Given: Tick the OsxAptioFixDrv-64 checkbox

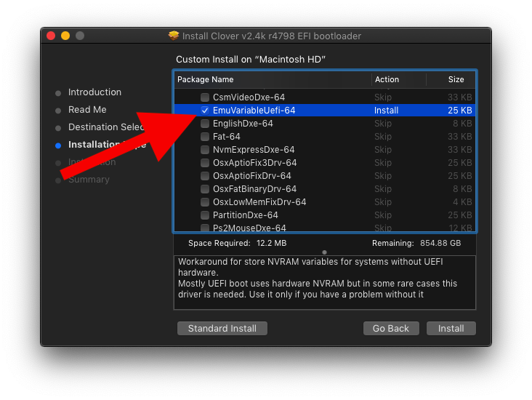Looking at the screenshot, I should tap(205, 176).
